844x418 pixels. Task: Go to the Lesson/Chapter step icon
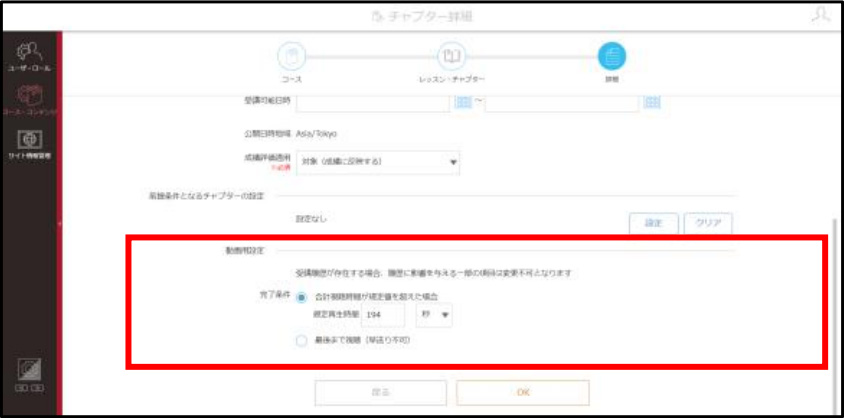coord(452,56)
